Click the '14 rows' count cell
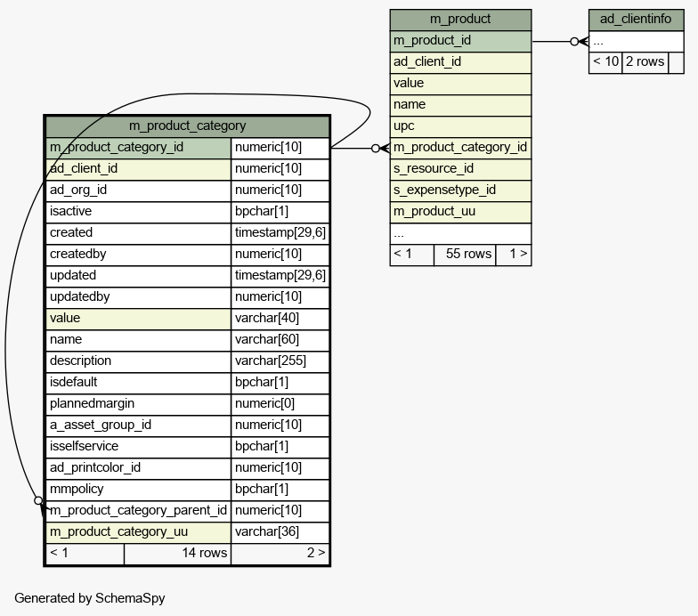 (x=177, y=553)
